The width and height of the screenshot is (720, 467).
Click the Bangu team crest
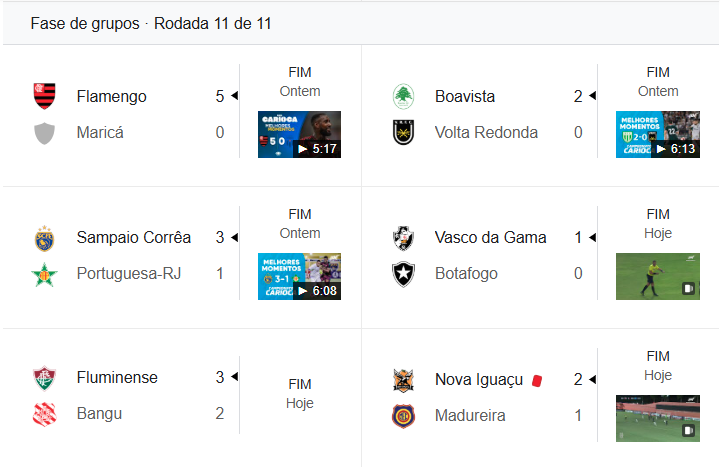tap(45, 414)
